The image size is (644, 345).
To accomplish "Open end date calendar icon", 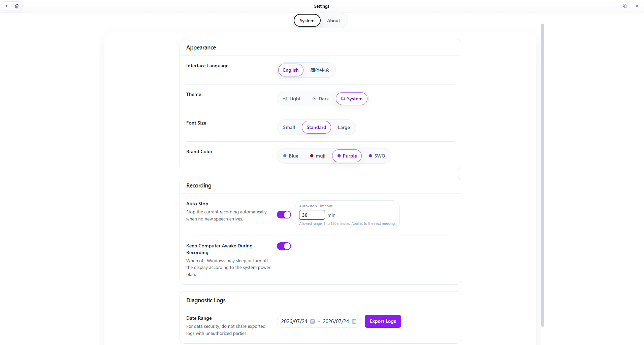I will tap(354, 321).
